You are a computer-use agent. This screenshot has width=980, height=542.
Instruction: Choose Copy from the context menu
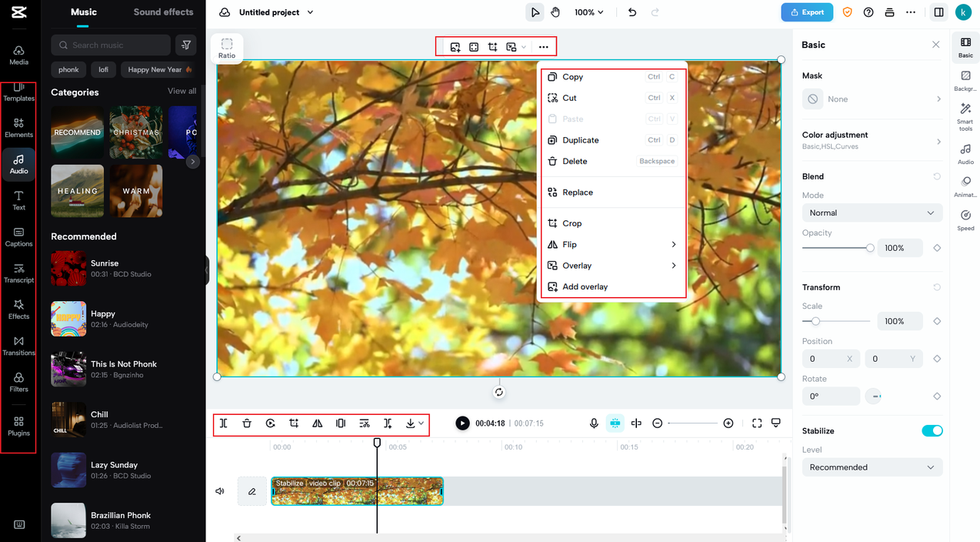[x=613, y=77]
